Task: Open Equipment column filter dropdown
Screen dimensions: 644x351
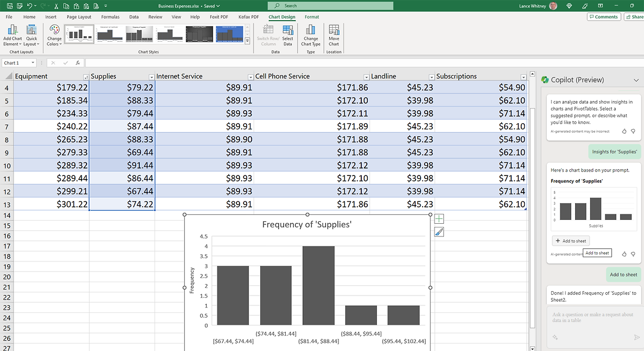Action: (86, 77)
